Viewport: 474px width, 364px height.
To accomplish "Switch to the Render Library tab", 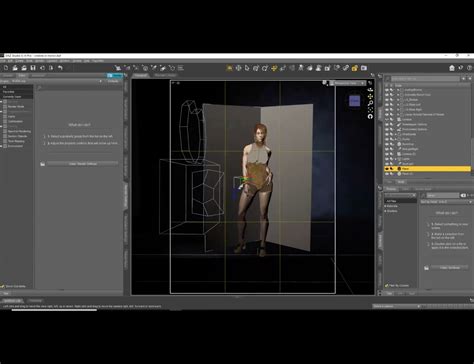I will click(165, 76).
